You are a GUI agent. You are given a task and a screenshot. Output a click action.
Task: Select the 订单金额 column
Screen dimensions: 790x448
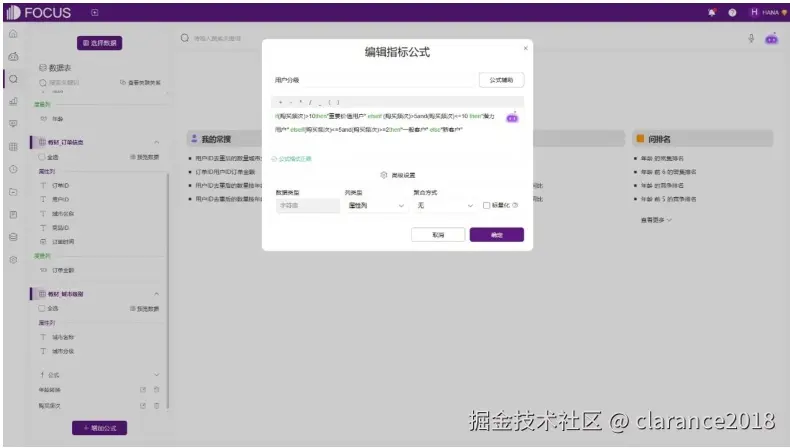(x=63, y=270)
